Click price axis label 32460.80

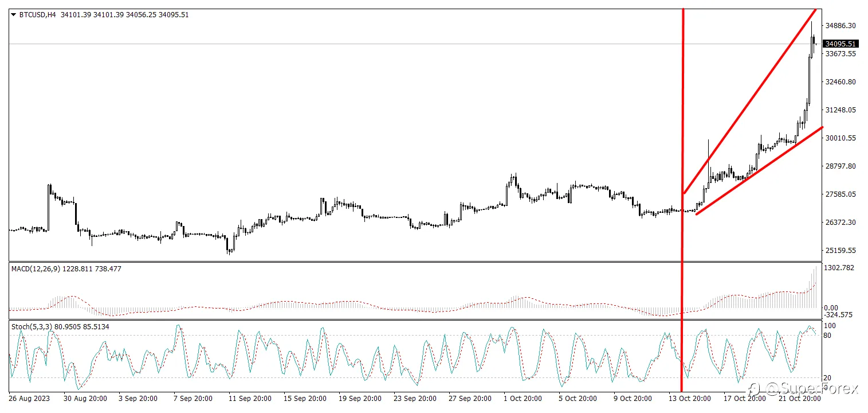pyautogui.click(x=840, y=82)
